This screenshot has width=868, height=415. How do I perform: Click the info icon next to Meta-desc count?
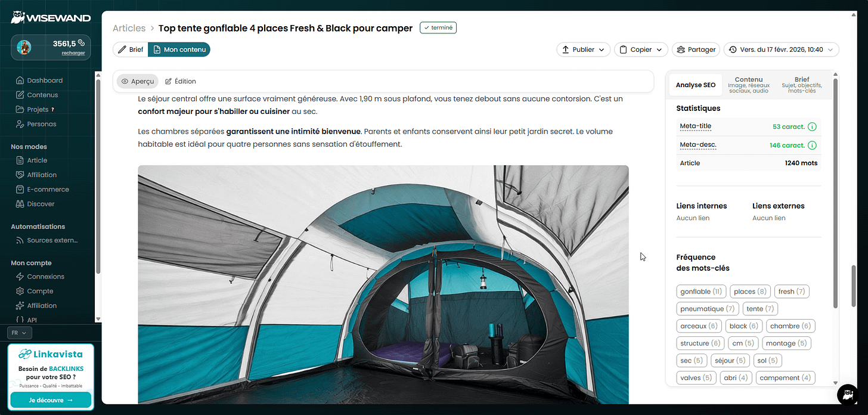point(812,145)
